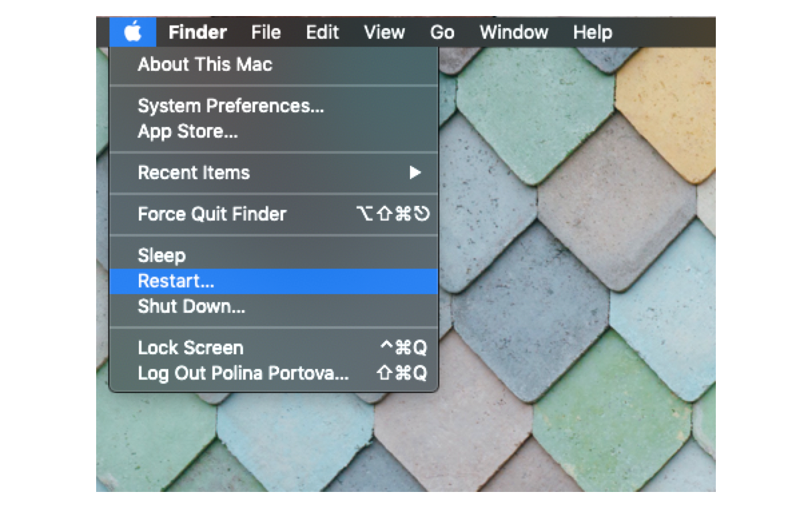
Task: Put the Mac to Sleep
Action: coord(162,255)
